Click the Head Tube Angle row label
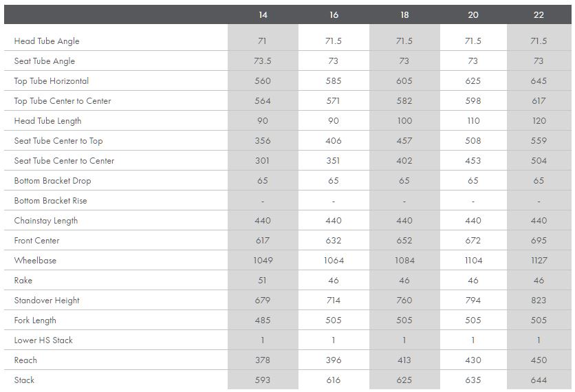575x392 pixels. 47,41
